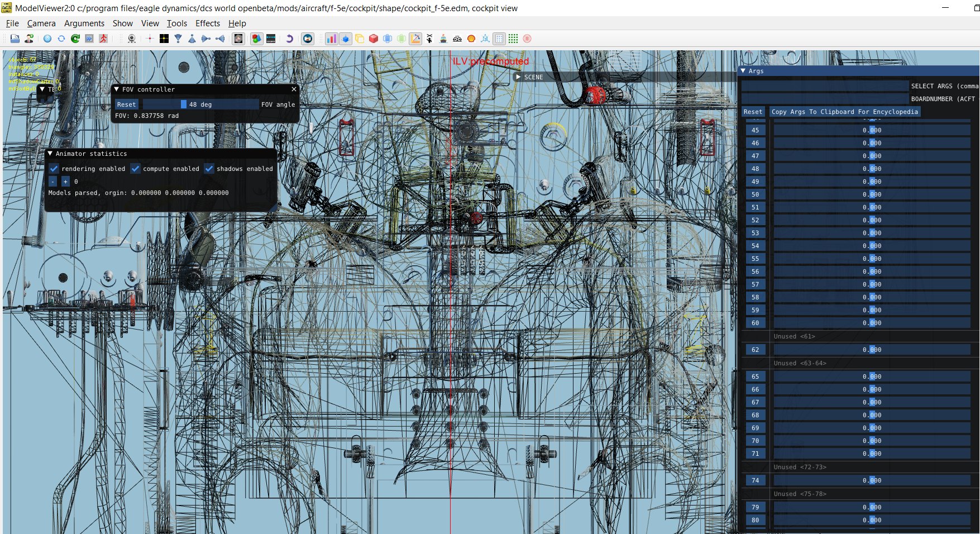Click the green bounding box icon
980x534 pixels.
point(401,39)
